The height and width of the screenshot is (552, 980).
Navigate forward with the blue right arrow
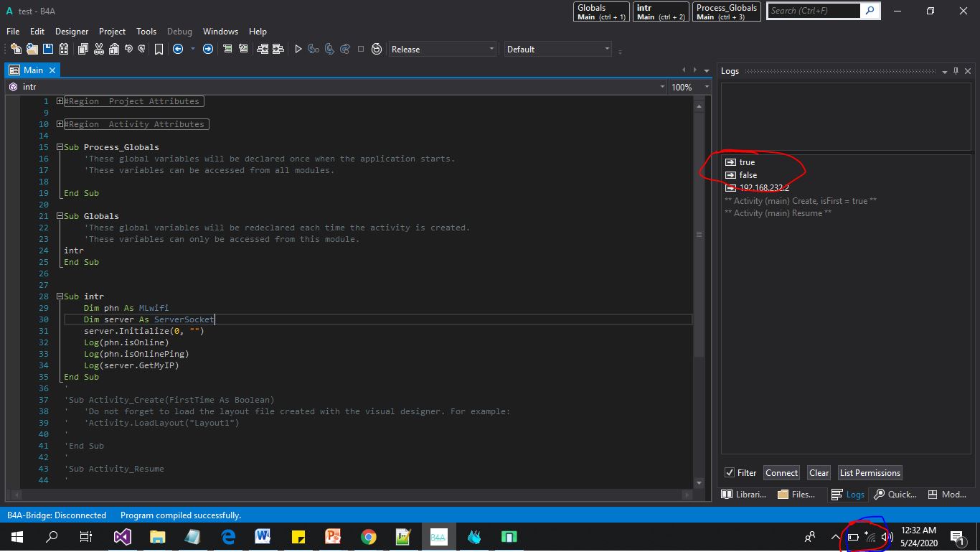[208, 49]
